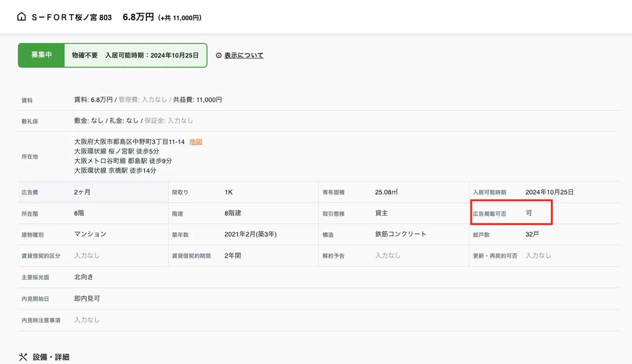Click the 保証金: 入力なし text
632x364 pixels.
click(169, 120)
